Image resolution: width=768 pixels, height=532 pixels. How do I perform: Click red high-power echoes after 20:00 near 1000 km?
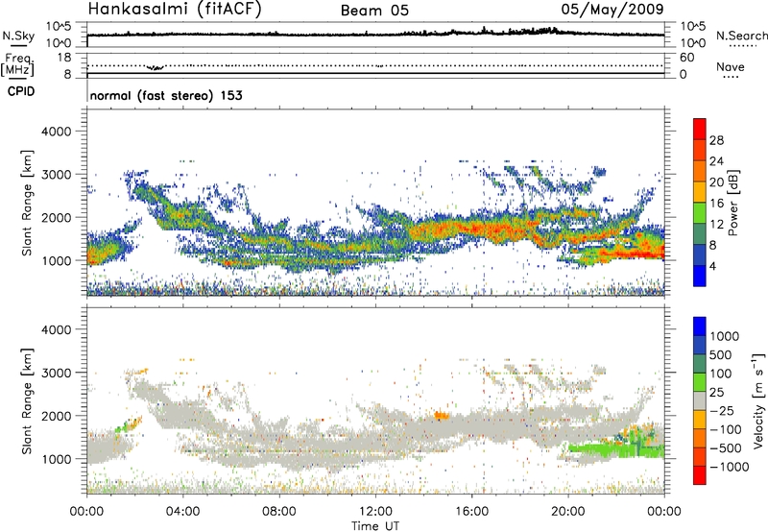(x=630, y=253)
